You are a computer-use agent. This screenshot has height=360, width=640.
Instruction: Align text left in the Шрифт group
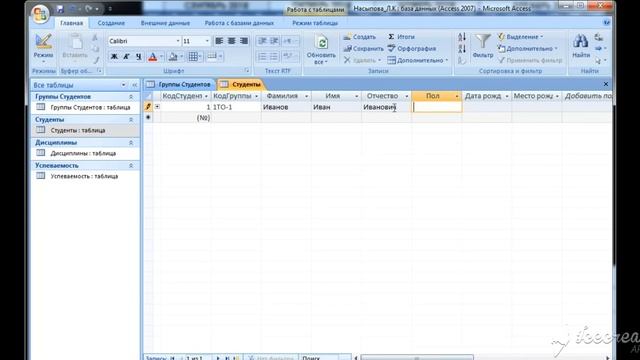pyautogui.click(x=219, y=41)
